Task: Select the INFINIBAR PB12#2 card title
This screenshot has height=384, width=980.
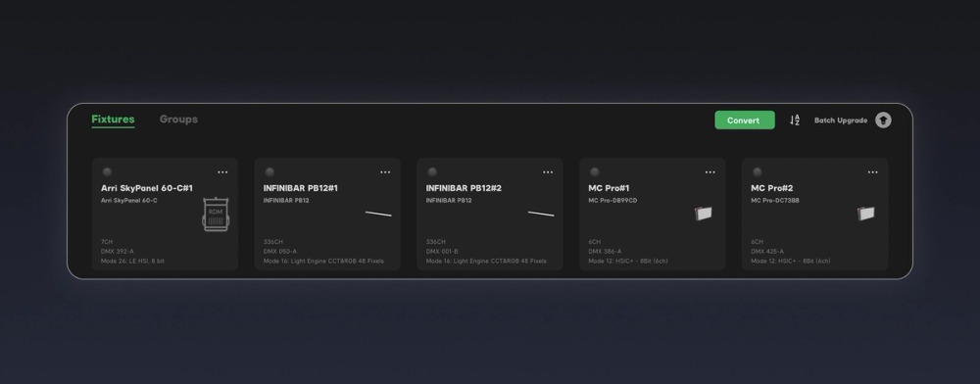Action: pos(464,188)
